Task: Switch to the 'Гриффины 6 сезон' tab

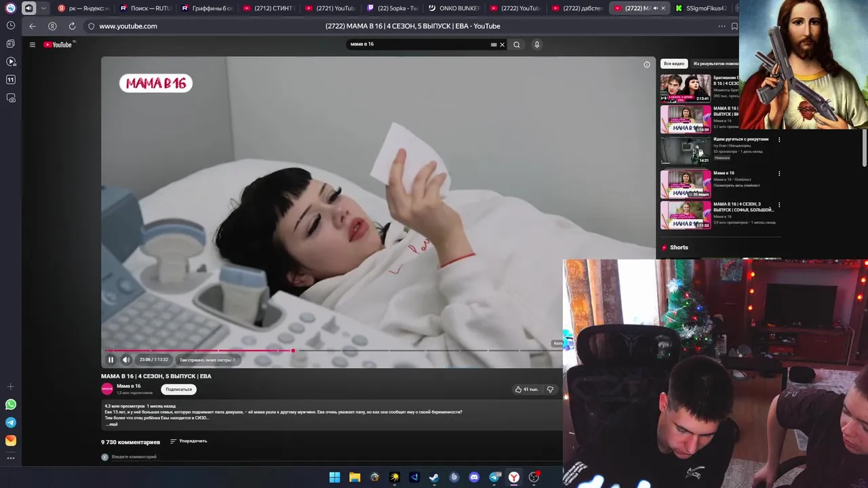Action: pos(207,8)
